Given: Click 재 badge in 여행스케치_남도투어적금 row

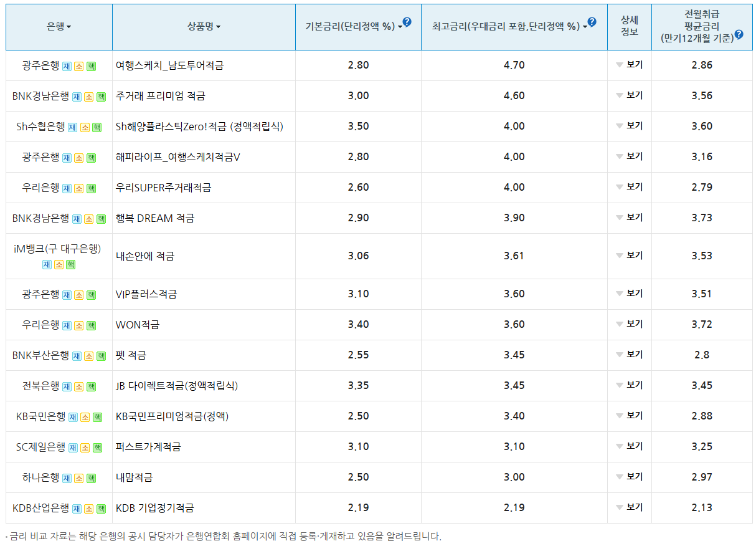Looking at the screenshot, I should pos(67,66).
